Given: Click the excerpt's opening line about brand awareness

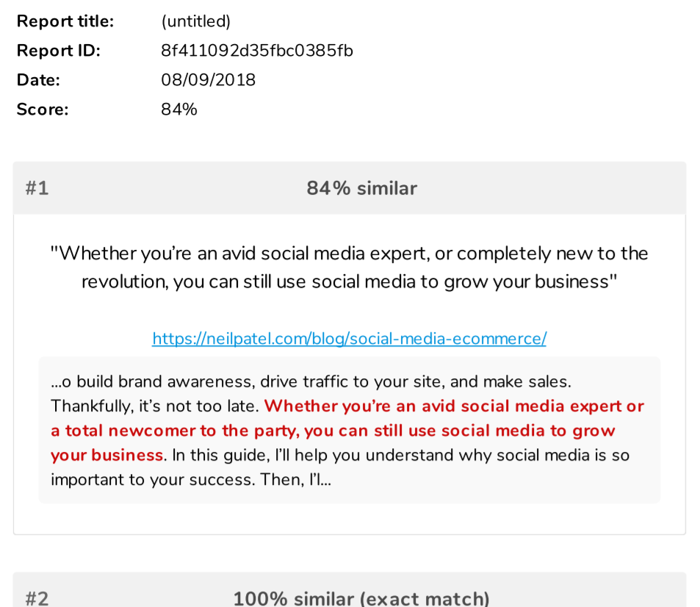Looking at the screenshot, I should (x=311, y=381).
